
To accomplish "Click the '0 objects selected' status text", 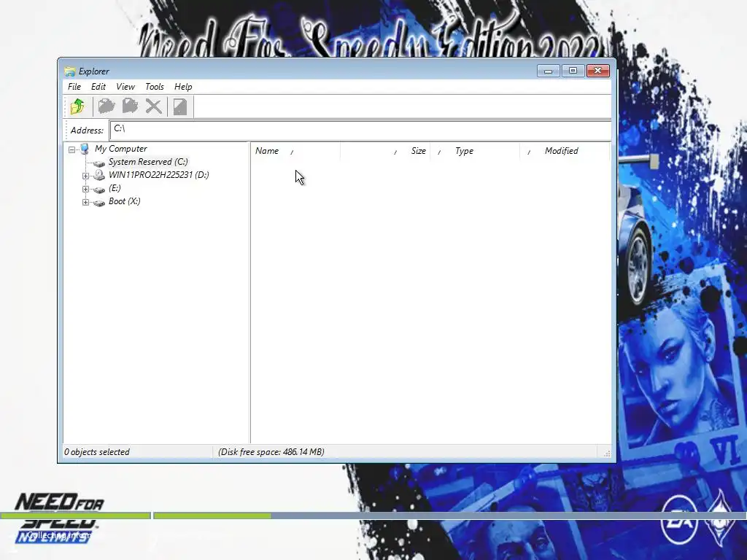I will 97,452.
